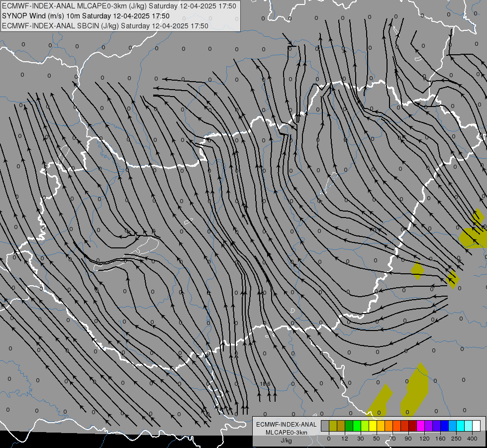Click the yellow-green lime legend swatch

(x=365, y=426)
